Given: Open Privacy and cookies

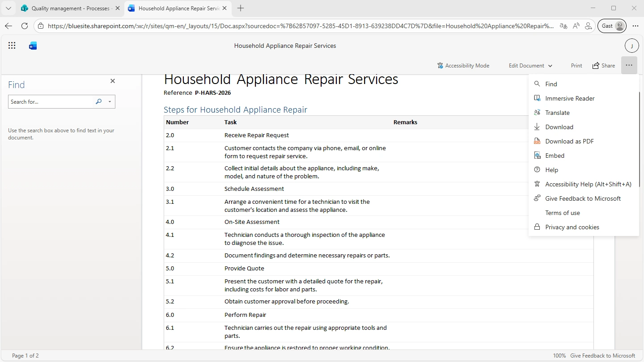Looking at the screenshot, I should click(572, 227).
